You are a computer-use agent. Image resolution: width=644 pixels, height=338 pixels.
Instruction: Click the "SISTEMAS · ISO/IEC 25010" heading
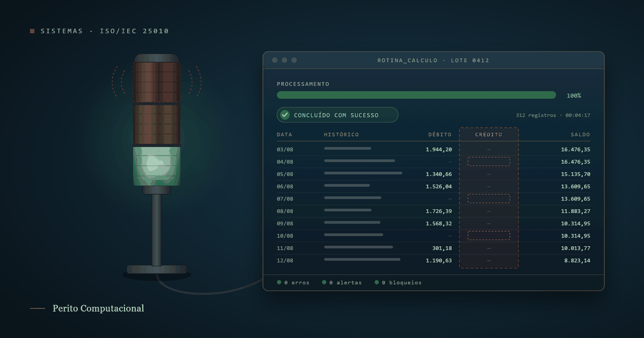point(105,31)
